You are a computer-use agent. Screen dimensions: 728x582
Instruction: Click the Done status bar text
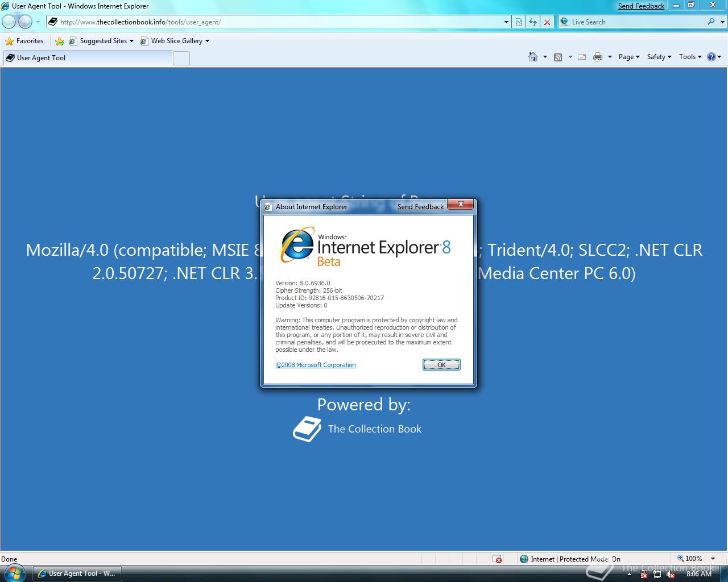[x=9, y=559]
